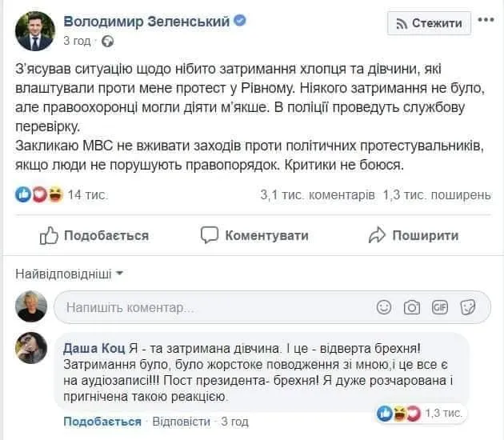The height and width of the screenshot is (440, 504).
Task: Click the emoji icon in comment box
Action: point(385,307)
